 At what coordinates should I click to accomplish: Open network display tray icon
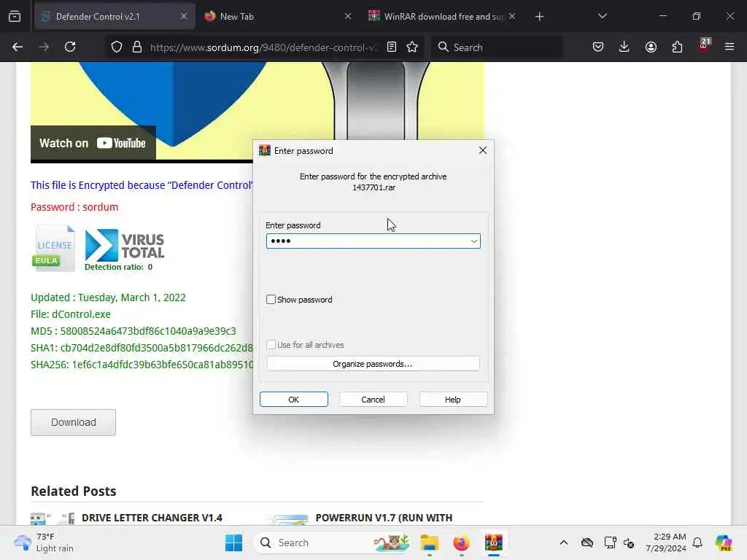pos(610,542)
